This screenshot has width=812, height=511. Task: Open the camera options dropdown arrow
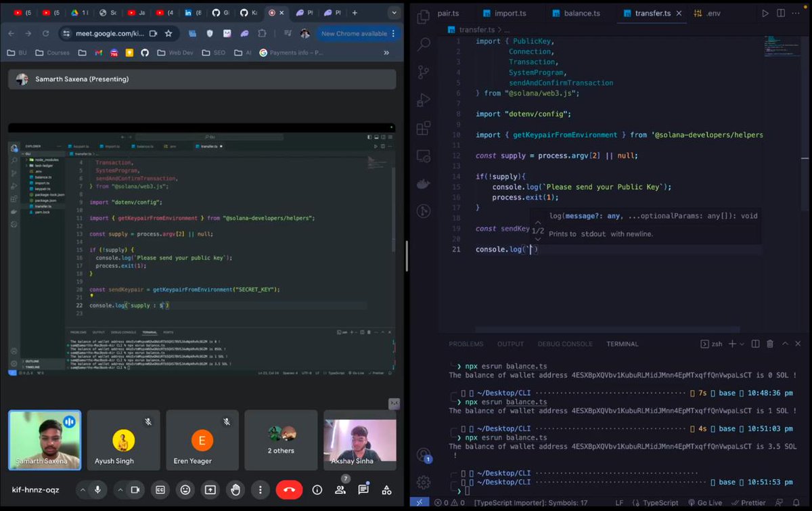tap(120, 489)
